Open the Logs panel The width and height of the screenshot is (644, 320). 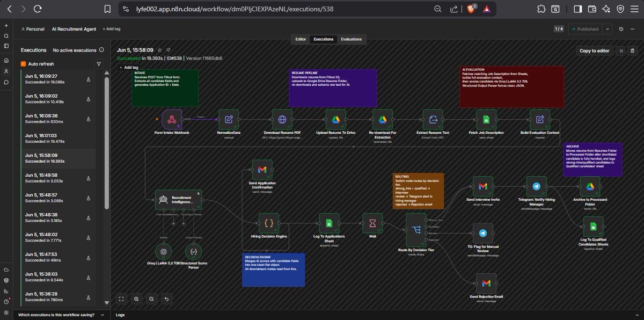tap(121, 315)
